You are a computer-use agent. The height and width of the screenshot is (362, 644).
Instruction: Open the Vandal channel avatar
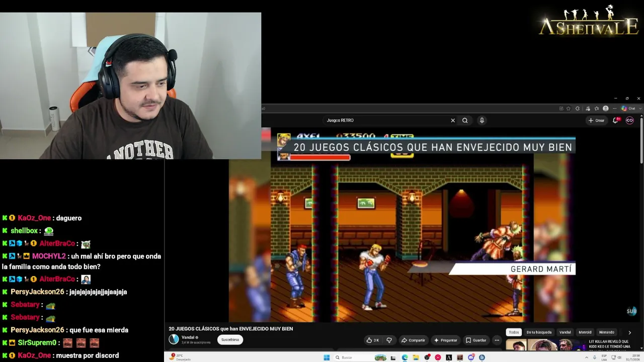click(x=174, y=339)
